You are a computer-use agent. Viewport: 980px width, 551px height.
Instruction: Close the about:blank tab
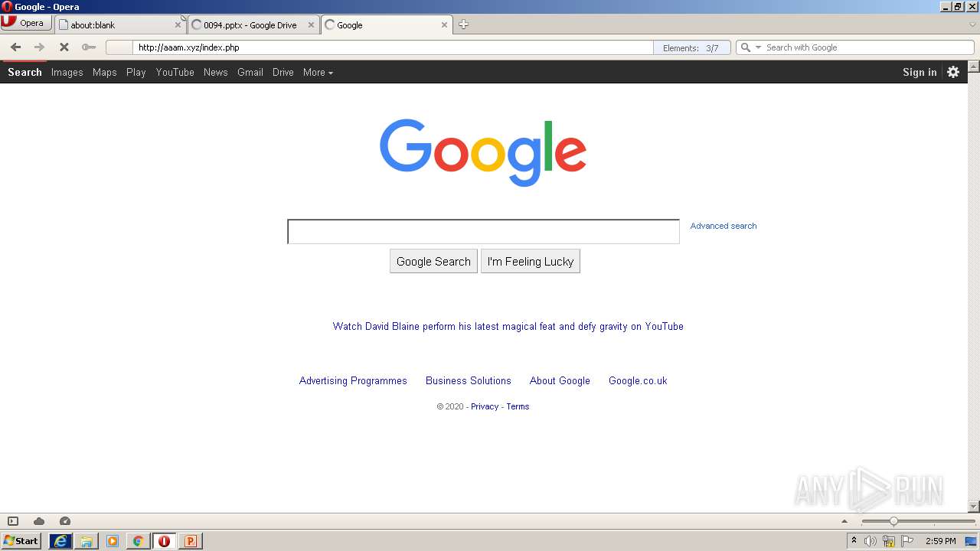pos(178,24)
